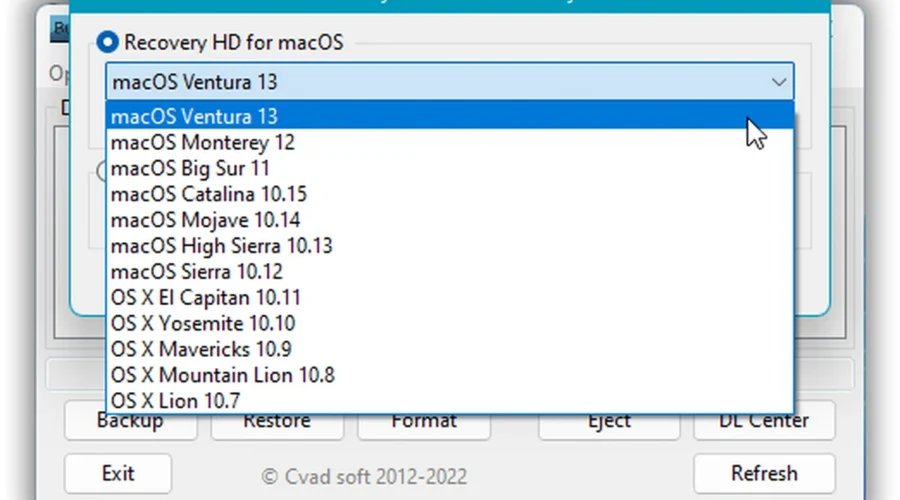The image size is (900, 500).
Task: Pick OS X Yosemite 10.10 option
Action: point(450,323)
